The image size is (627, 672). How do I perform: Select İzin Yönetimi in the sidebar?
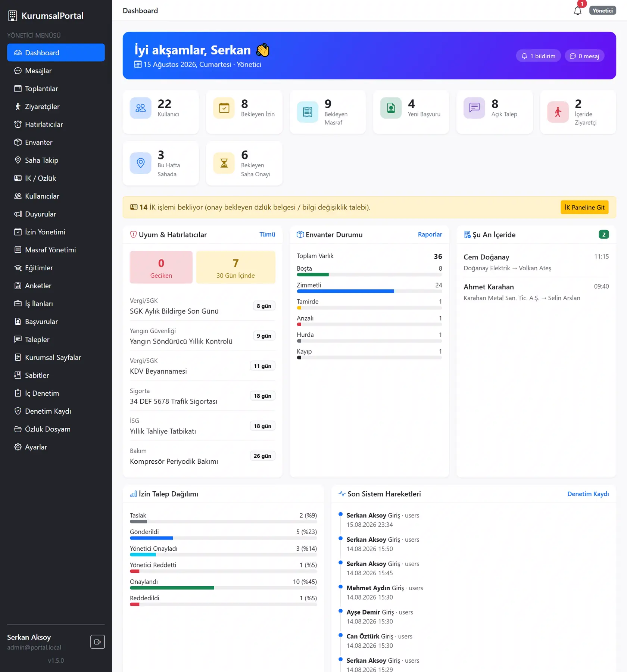tap(56, 232)
